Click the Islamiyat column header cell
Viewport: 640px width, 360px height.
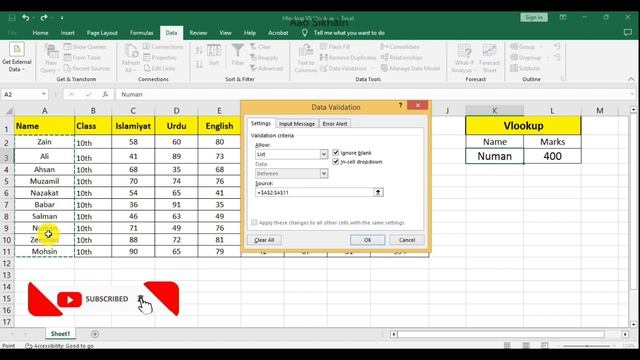[x=133, y=126]
